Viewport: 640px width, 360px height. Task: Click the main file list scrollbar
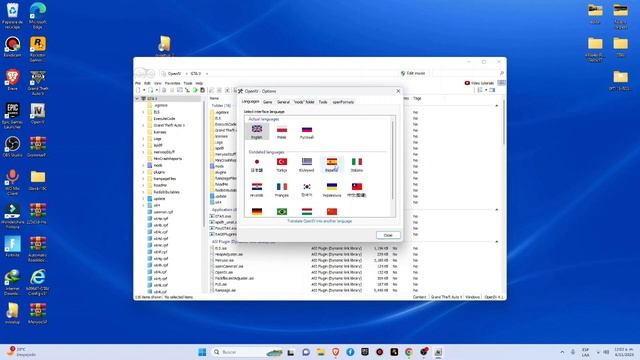[504, 122]
